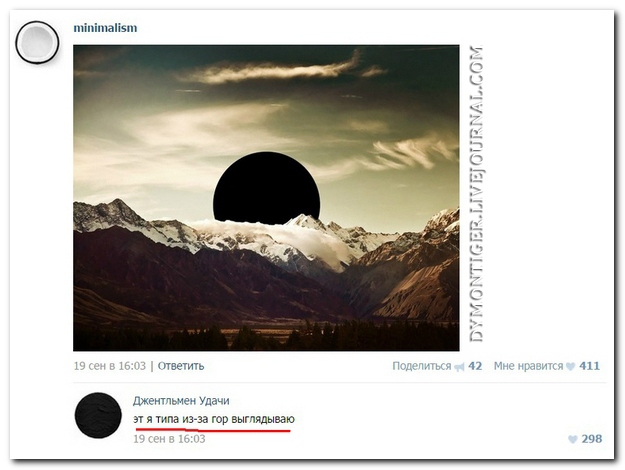Screen dimensions: 625x470
Task: Open the post timestamp 19 сен в 16:03 beside Ответить
Action: click(x=110, y=366)
